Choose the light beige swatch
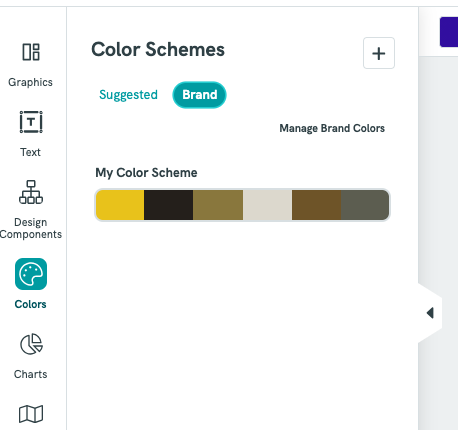This screenshot has height=430, width=458. [x=267, y=205]
